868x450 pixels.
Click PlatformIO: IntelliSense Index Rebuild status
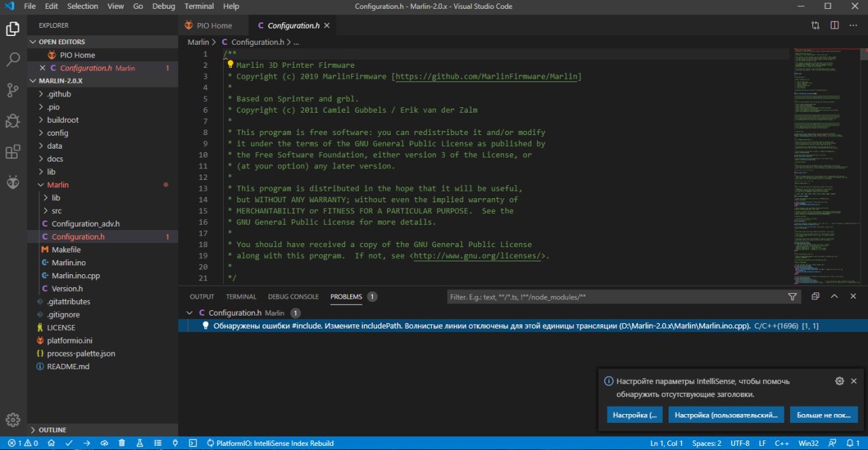pyautogui.click(x=270, y=443)
